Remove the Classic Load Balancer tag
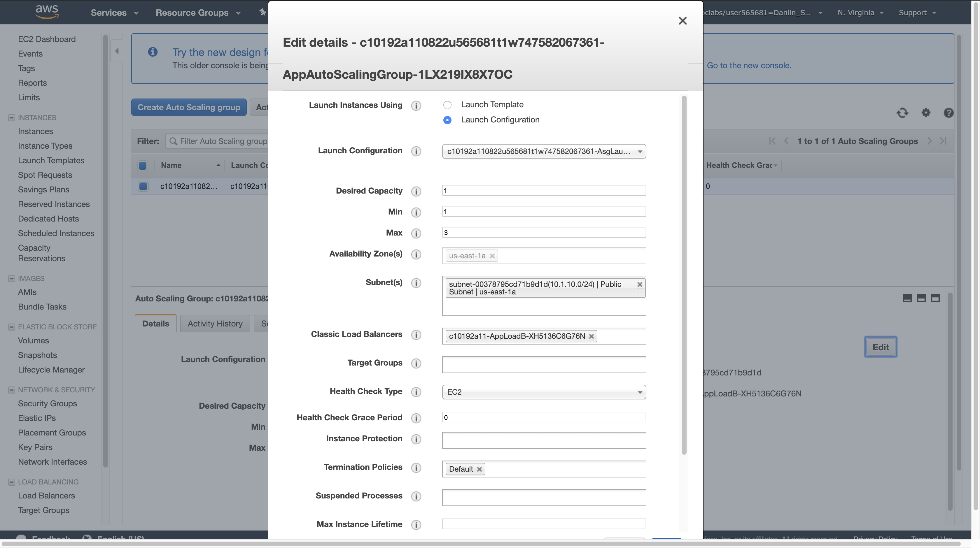 591,337
